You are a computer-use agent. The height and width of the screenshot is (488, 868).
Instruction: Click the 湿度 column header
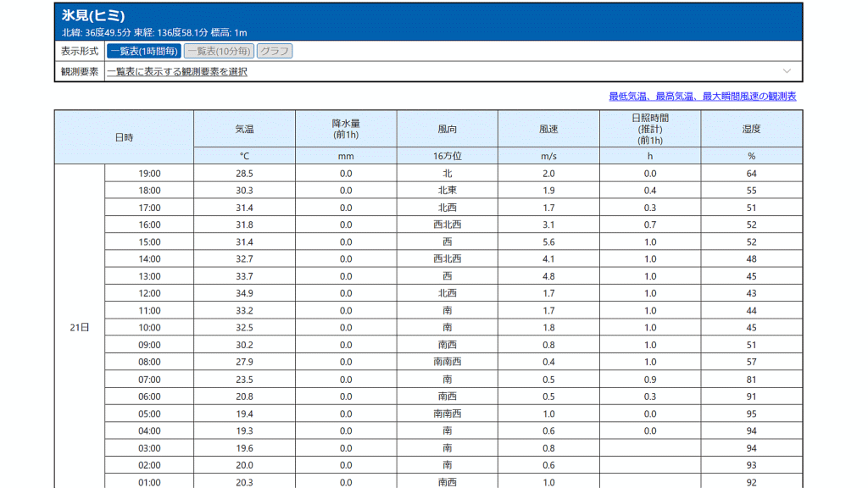(751, 129)
